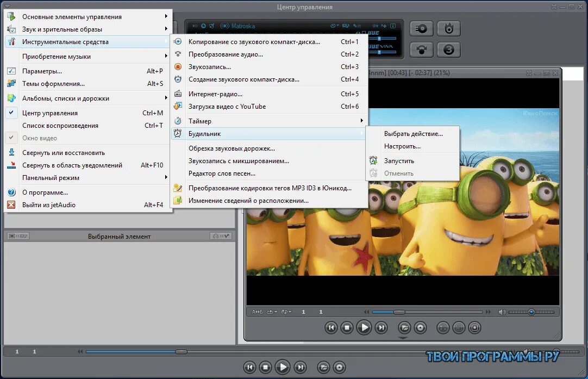Screen dimensions: 588x379
Task: Click the CD ripping tool button beside the display
Action: tap(422, 28)
